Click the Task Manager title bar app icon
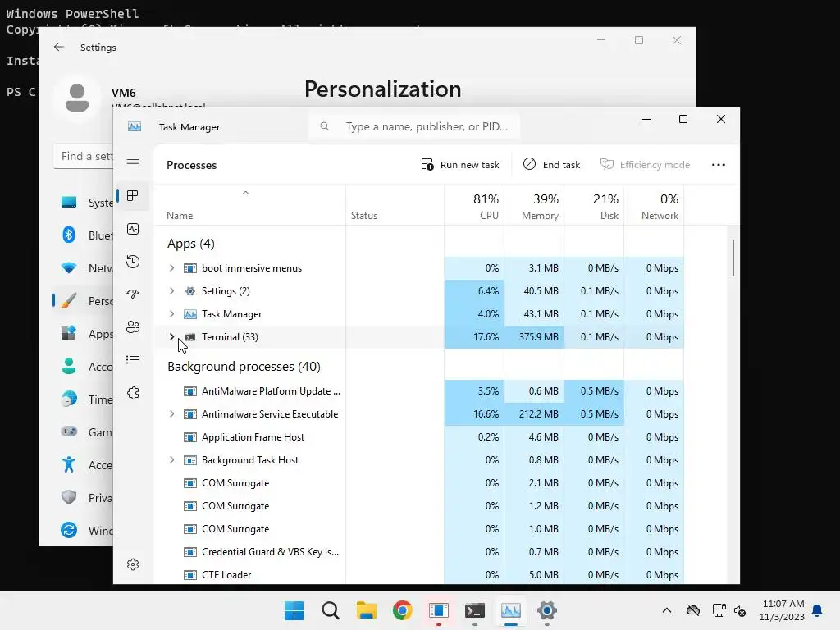 tap(135, 126)
